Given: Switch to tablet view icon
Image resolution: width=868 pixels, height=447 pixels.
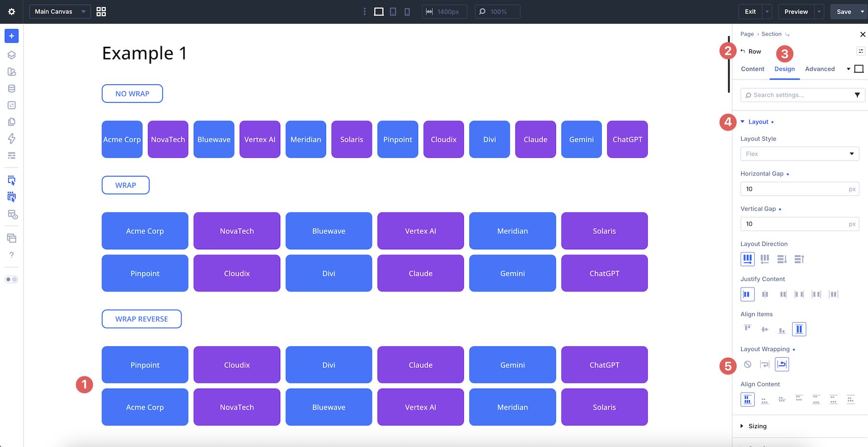Looking at the screenshot, I should point(393,12).
